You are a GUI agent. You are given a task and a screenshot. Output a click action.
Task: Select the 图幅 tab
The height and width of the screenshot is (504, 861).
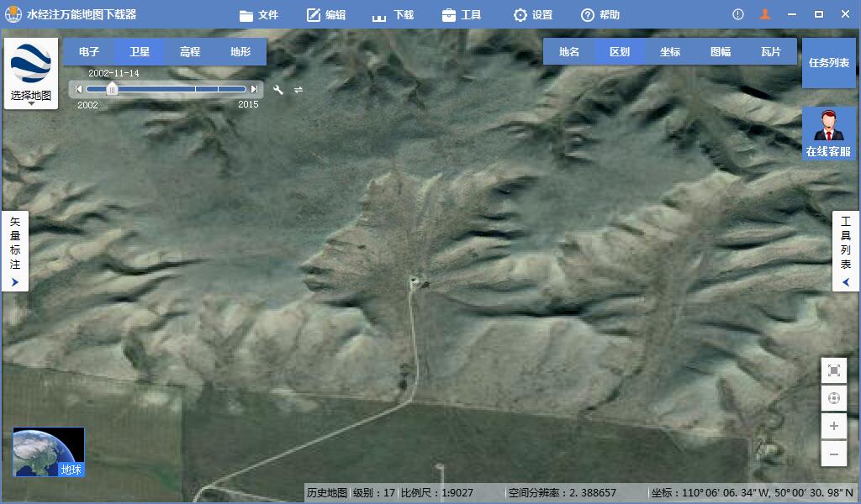tap(721, 51)
